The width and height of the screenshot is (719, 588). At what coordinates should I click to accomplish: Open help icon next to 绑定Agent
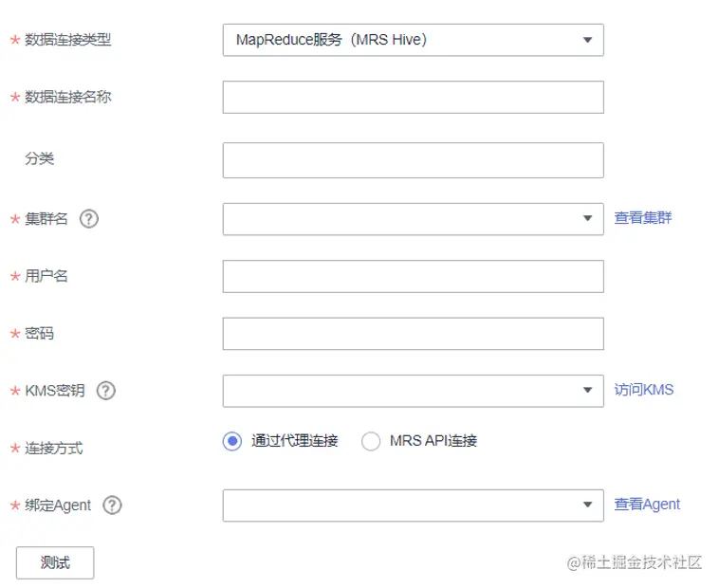pos(112,505)
